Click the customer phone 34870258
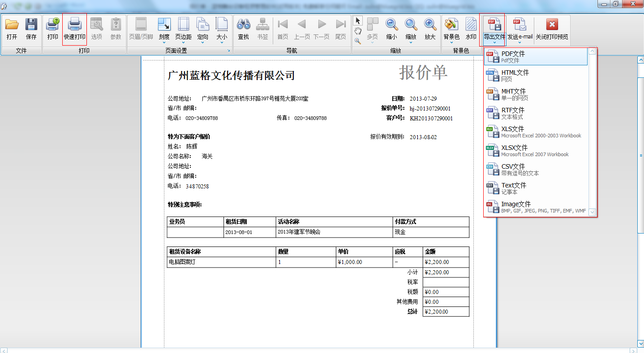Screen dimensions: 644x353 click(197, 187)
